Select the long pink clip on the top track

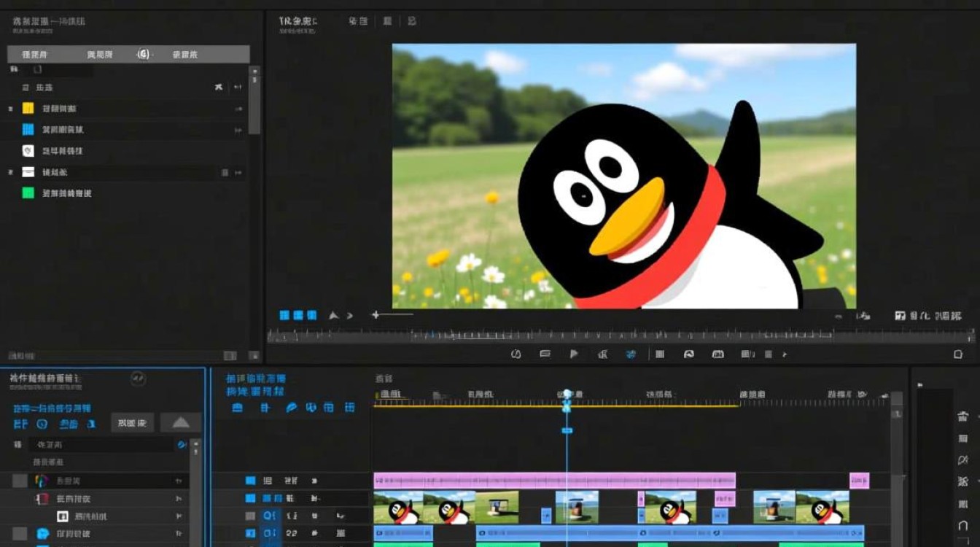point(554,481)
